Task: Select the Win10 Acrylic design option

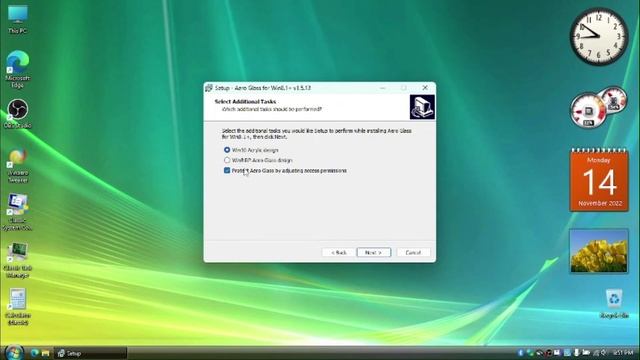Action: [x=251, y=150]
